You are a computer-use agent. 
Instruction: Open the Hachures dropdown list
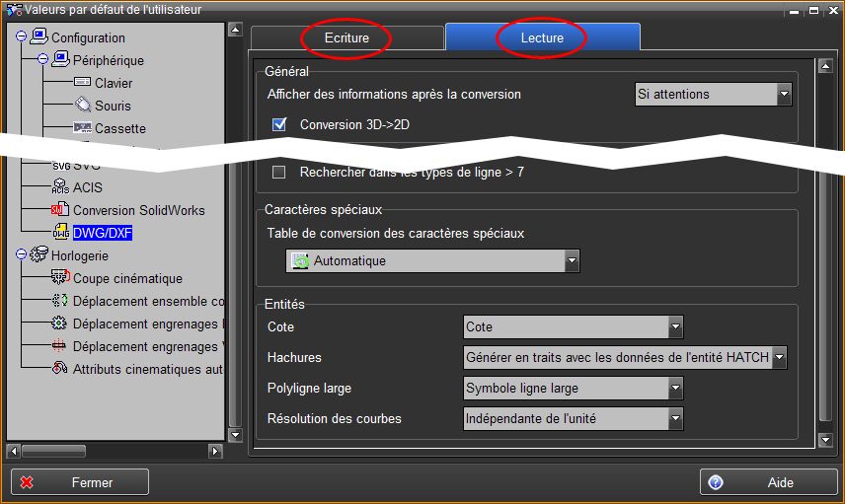779,357
